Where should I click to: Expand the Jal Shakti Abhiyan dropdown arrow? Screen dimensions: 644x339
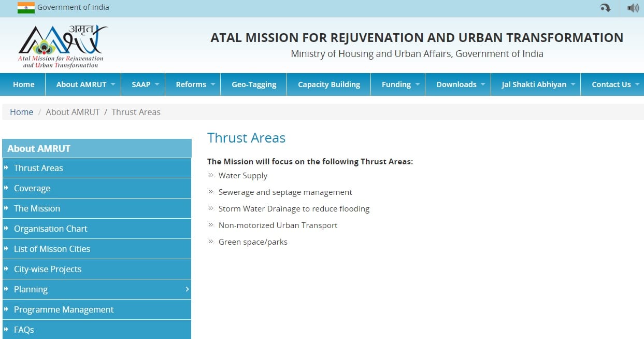point(573,84)
